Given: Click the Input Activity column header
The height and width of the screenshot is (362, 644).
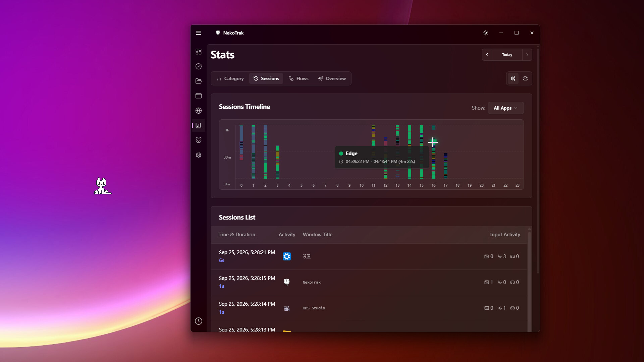Looking at the screenshot, I should (505, 235).
